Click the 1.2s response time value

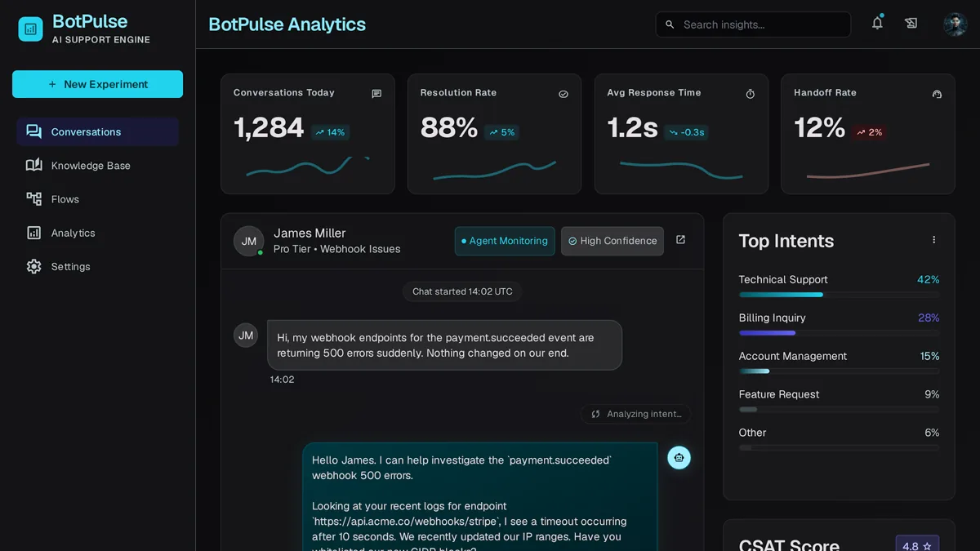pos(632,128)
